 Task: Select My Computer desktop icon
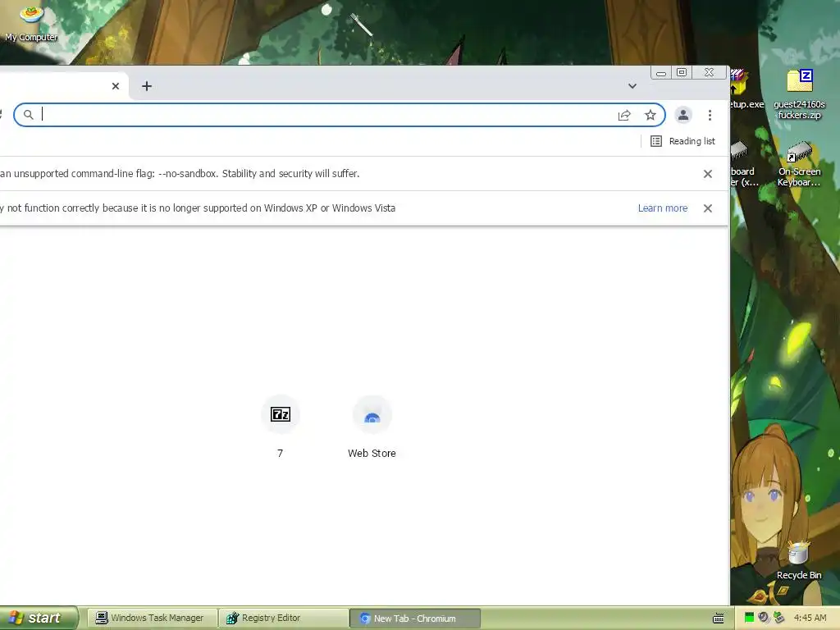(31, 22)
